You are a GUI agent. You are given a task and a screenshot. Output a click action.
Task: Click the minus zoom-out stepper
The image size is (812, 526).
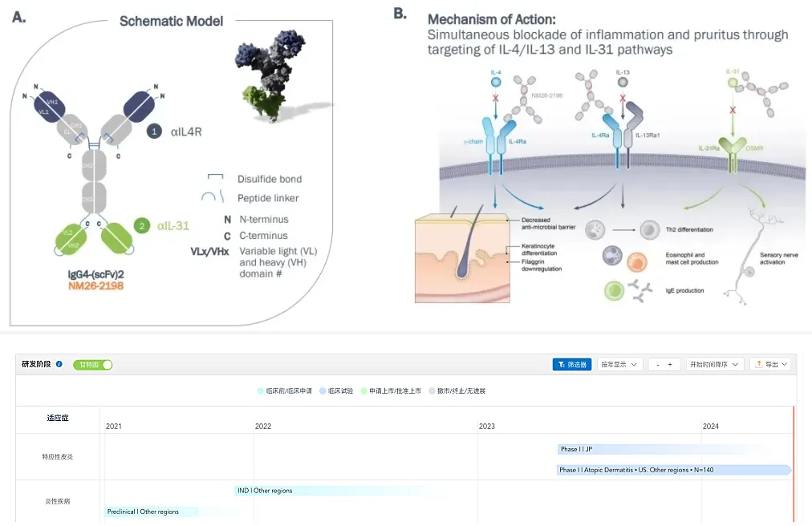tap(658, 365)
